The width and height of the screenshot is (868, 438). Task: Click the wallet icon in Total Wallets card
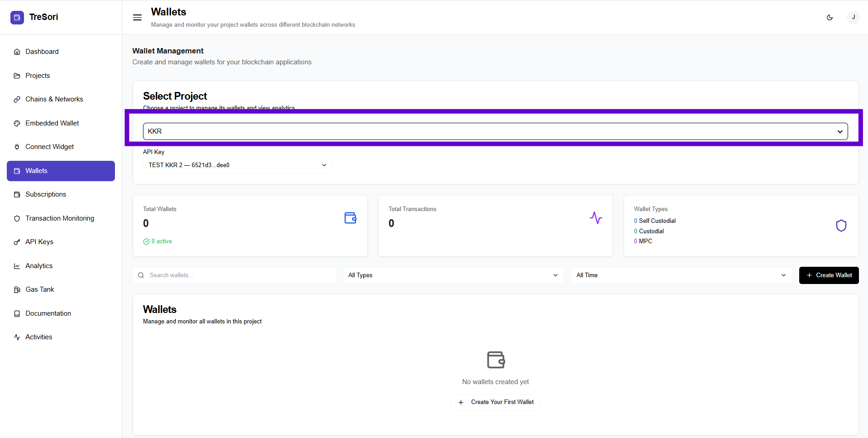(350, 218)
